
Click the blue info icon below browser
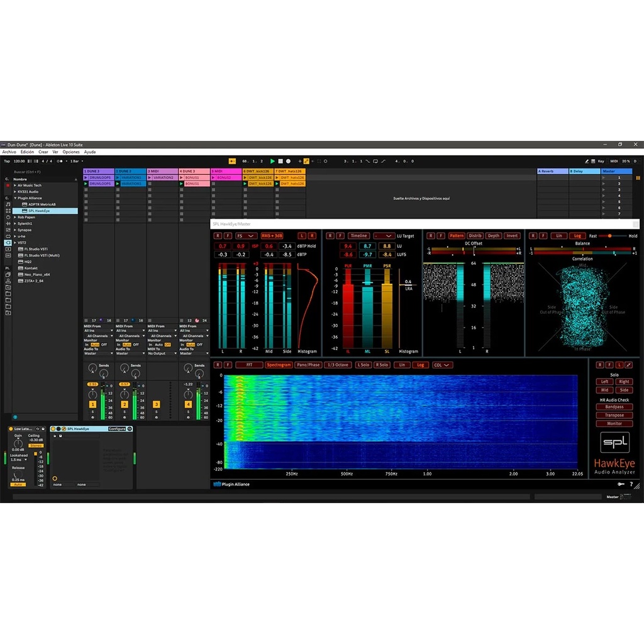point(15,418)
